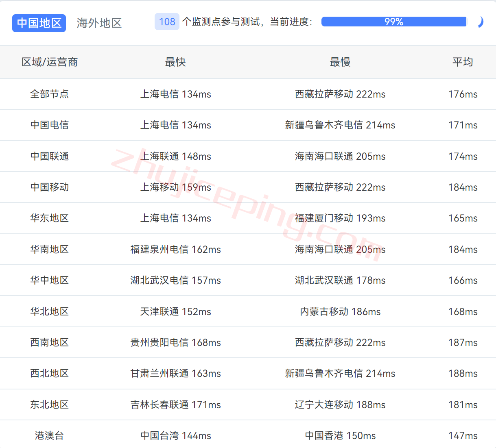Click the 171ms average value
The height and width of the screenshot is (448, 496).
pos(463,125)
